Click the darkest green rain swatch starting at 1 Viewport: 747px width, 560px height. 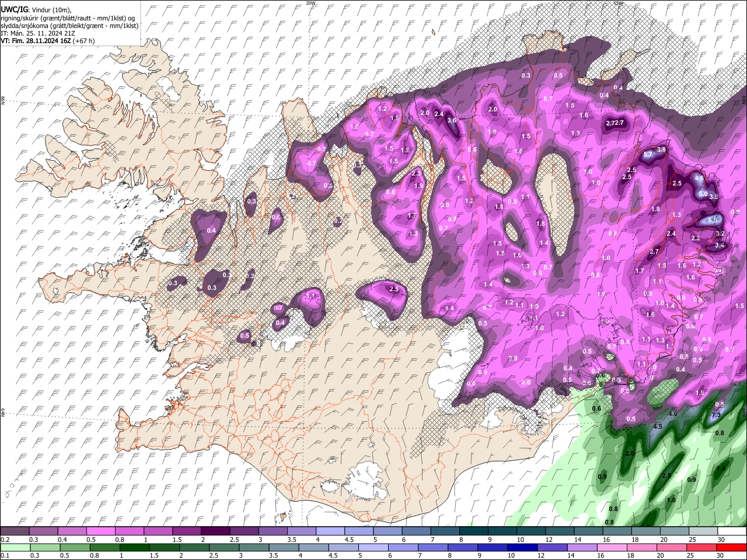pos(134,547)
